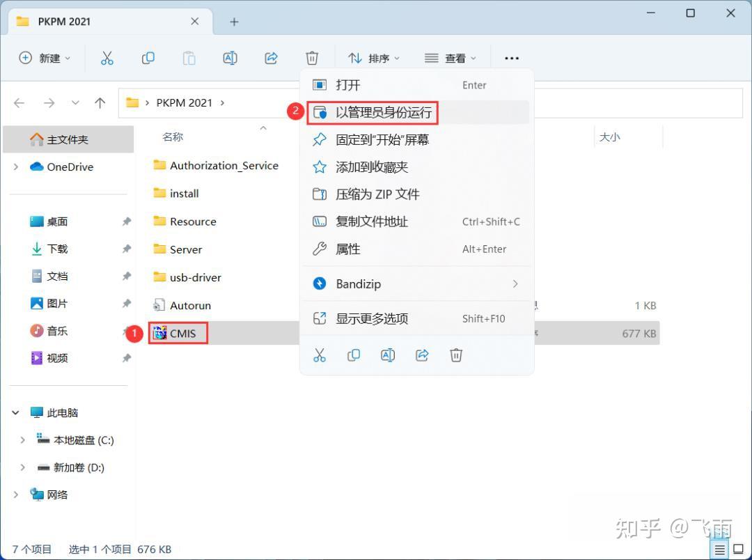Click the rename icon in the toolbar
This screenshot has height=560, width=752.
coord(230,58)
